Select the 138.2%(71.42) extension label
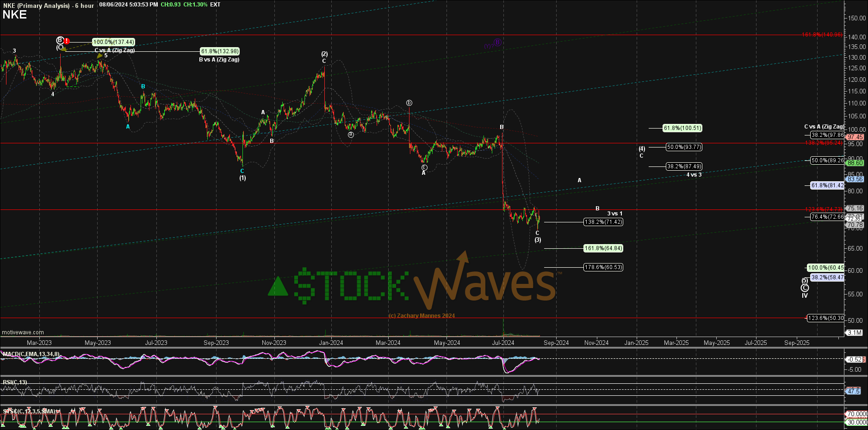Screen dimensions: 868x430 tap(603, 222)
